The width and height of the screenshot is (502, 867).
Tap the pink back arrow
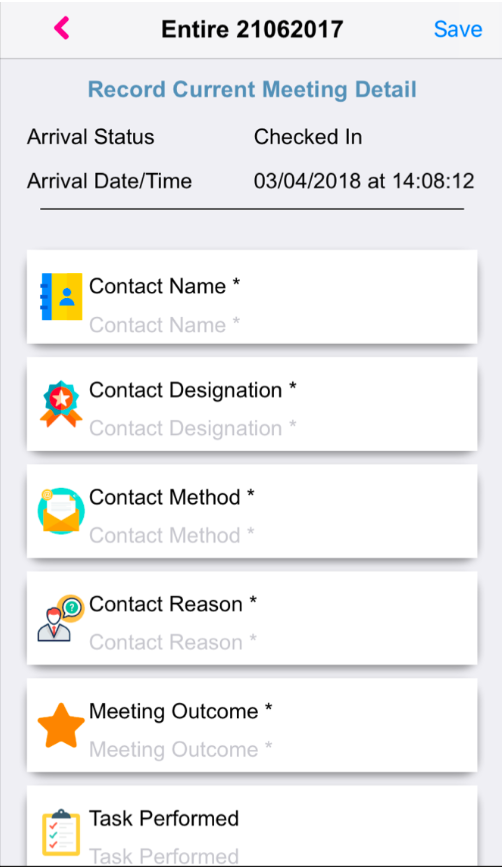pos(61,28)
